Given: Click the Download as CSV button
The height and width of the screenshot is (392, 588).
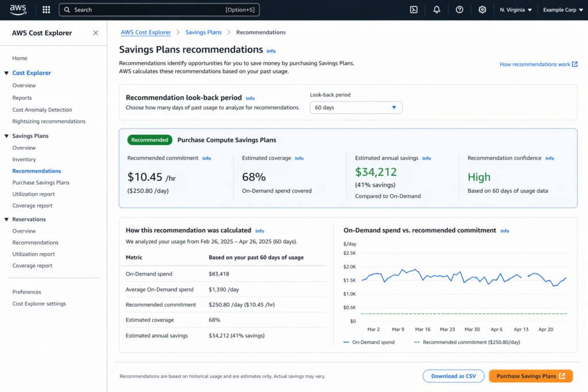Looking at the screenshot, I should tap(453, 376).
